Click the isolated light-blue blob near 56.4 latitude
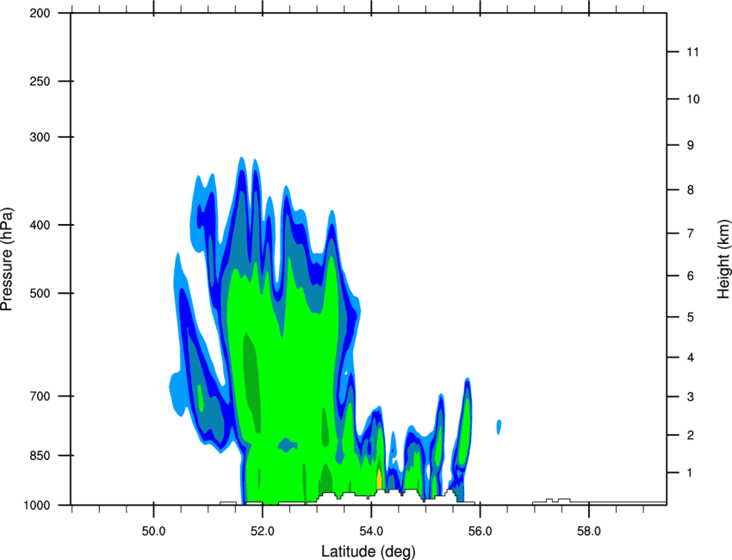 (499, 426)
